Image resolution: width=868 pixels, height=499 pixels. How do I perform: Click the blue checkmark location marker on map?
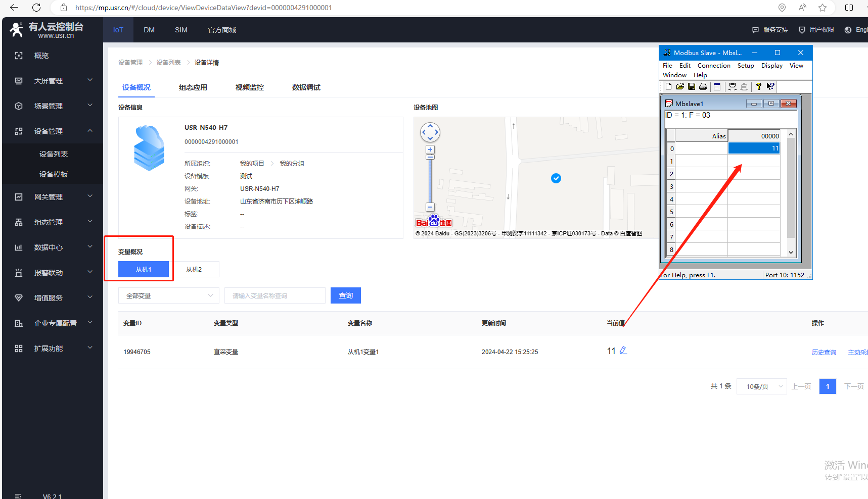556,178
